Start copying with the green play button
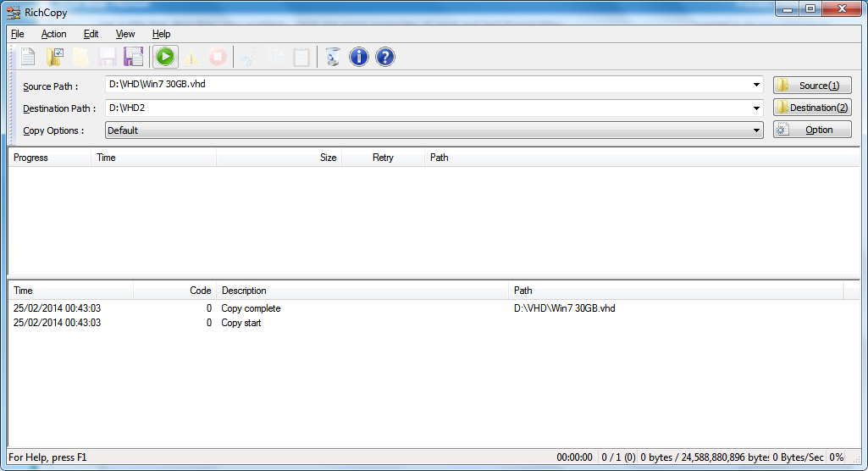Image resolution: width=868 pixels, height=471 pixels. (x=165, y=57)
